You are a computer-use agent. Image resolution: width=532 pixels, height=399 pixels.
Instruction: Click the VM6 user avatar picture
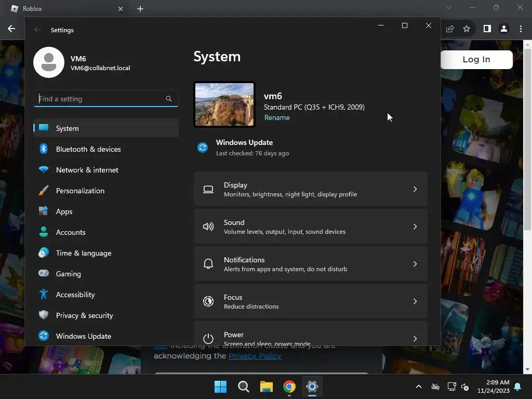pos(49,62)
